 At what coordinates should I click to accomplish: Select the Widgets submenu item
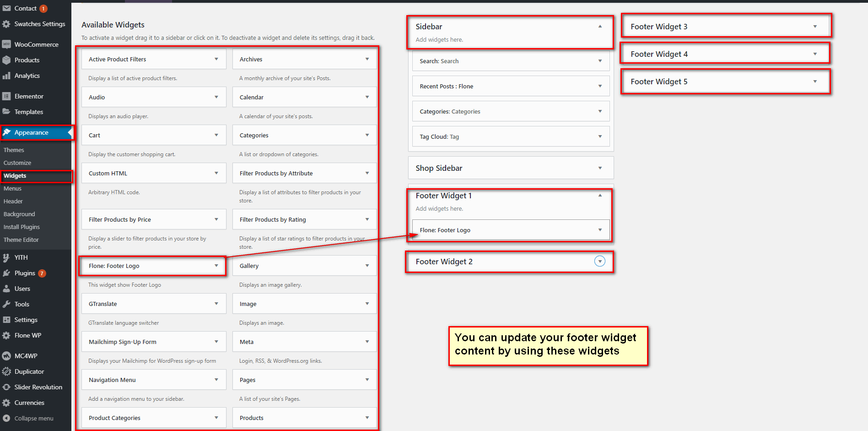15,175
